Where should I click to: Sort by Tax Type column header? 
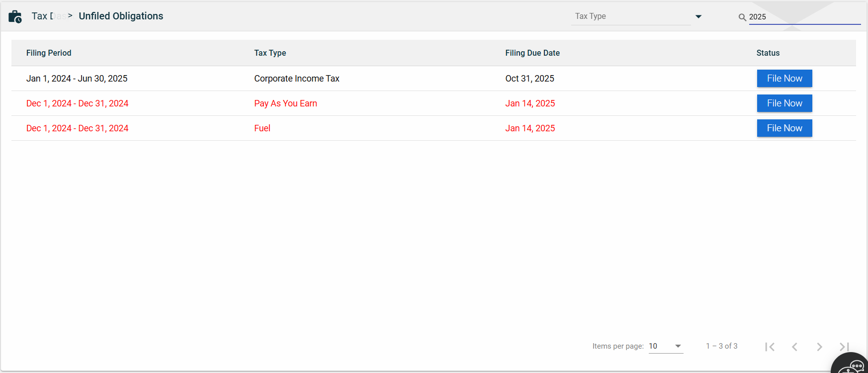pyautogui.click(x=270, y=53)
